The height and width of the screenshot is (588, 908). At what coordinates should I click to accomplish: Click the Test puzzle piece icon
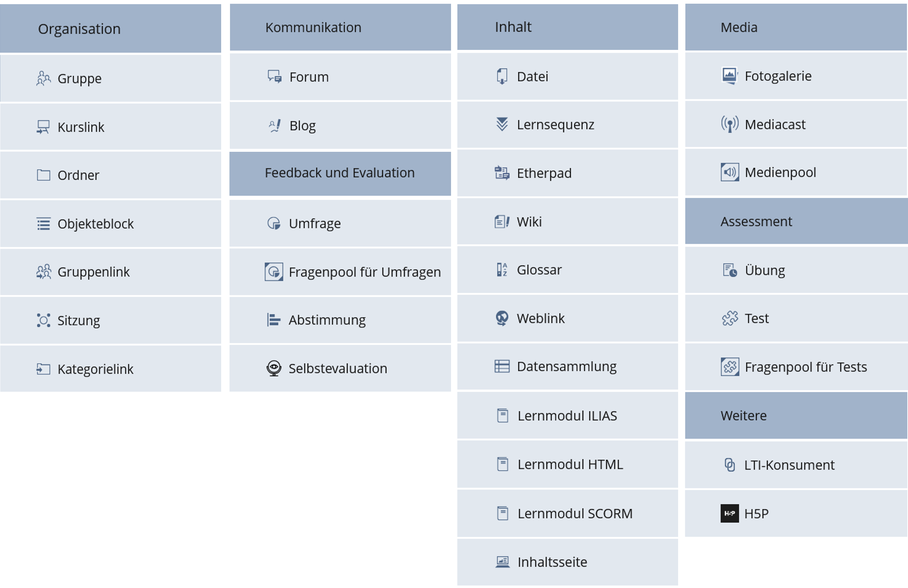(730, 318)
